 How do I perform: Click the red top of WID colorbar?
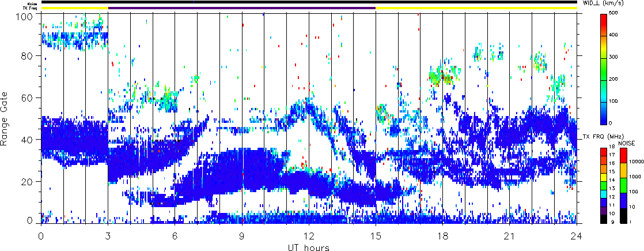click(x=604, y=18)
